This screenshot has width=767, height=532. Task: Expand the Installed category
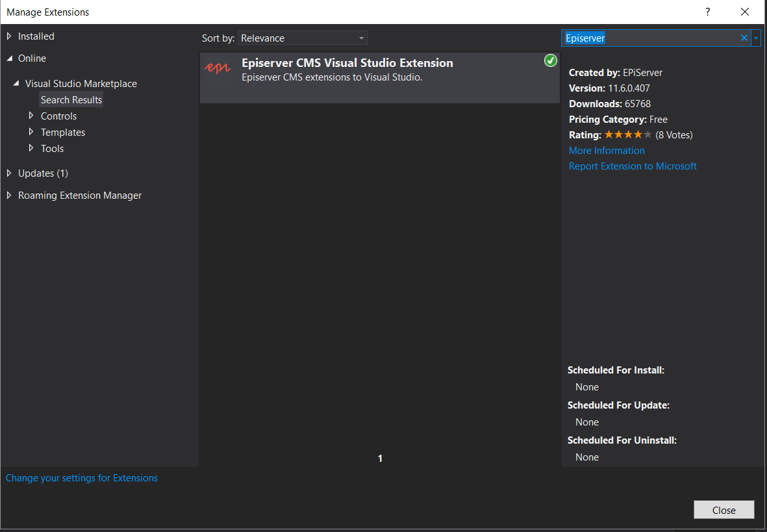point(9,36)
